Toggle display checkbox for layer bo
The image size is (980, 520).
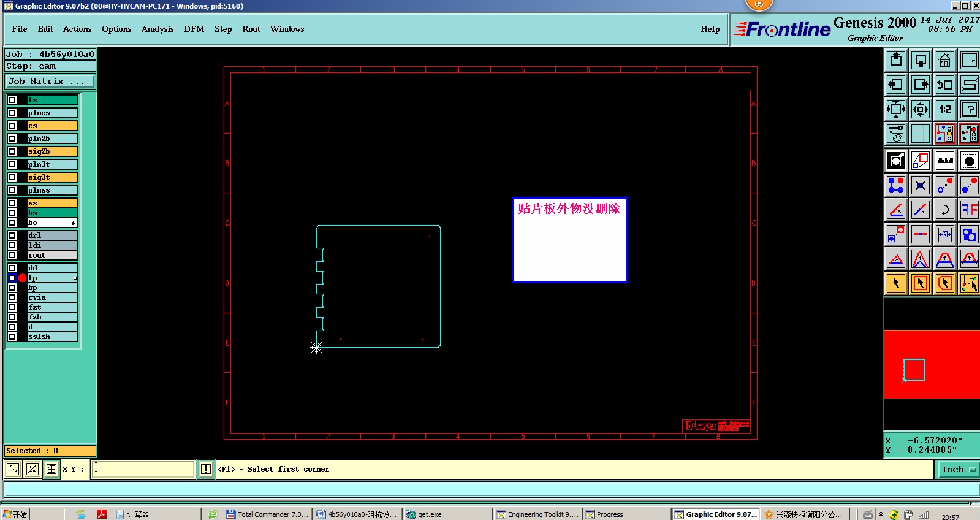coord(12,223)
